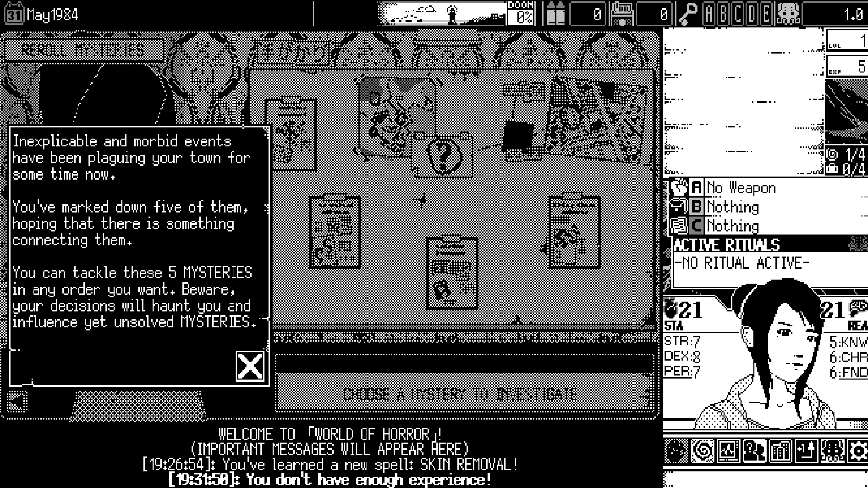The height and width of the screenshot is (488, 868).
Task: Toggle slot A No Weapon equipment option
Action: [698, 187]
